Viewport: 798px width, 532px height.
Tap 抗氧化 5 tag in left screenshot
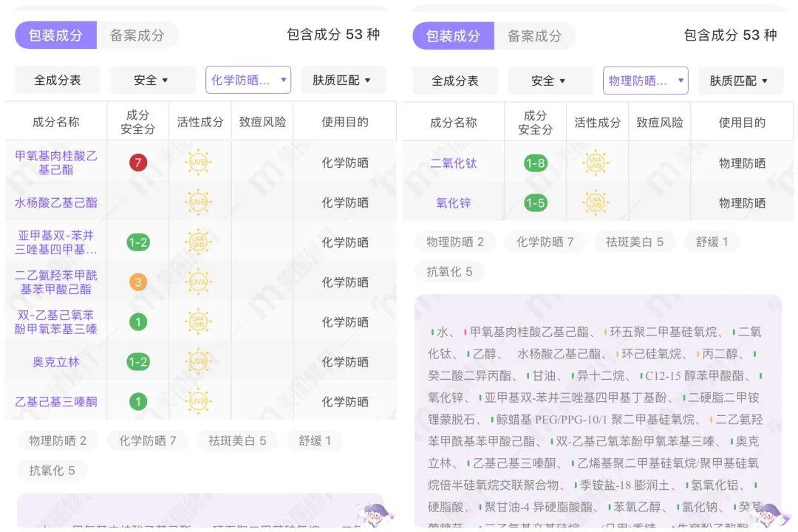[52, 471]
